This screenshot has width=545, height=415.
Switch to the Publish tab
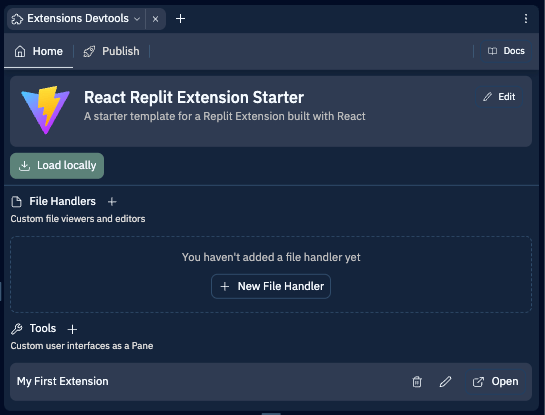(x=111, y=51)
